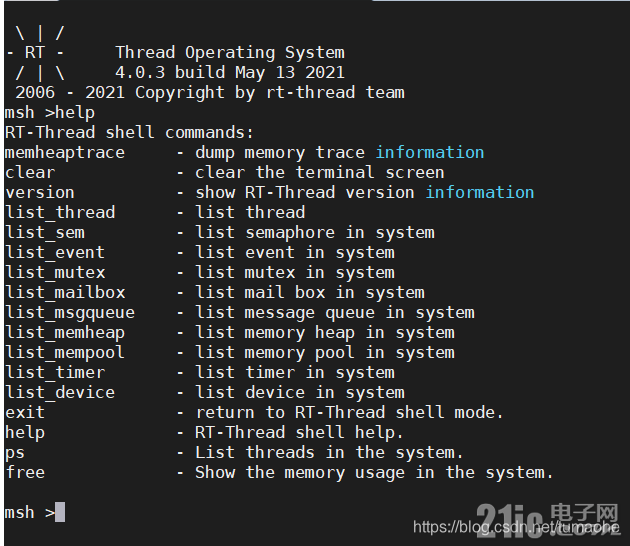Screen dimensions: 630x546
Task: Click the blue 'information' word on memheaptrace line
Action: [x=430, y=153]
